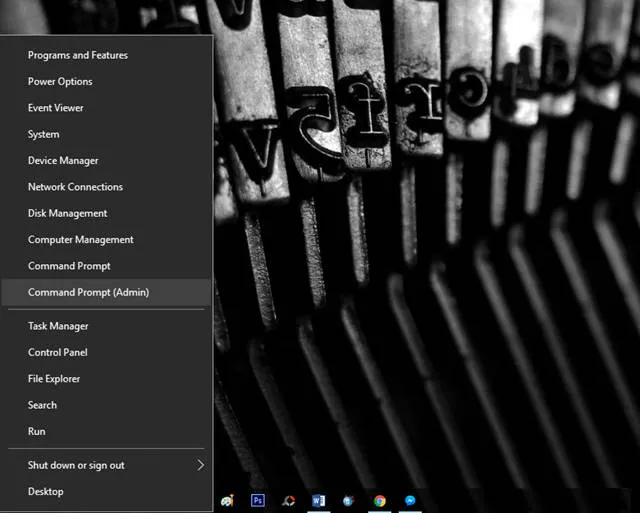The height and width of the screenshot is (513, 640).
Task: Open Programs and Features
Action: [106, 55]
